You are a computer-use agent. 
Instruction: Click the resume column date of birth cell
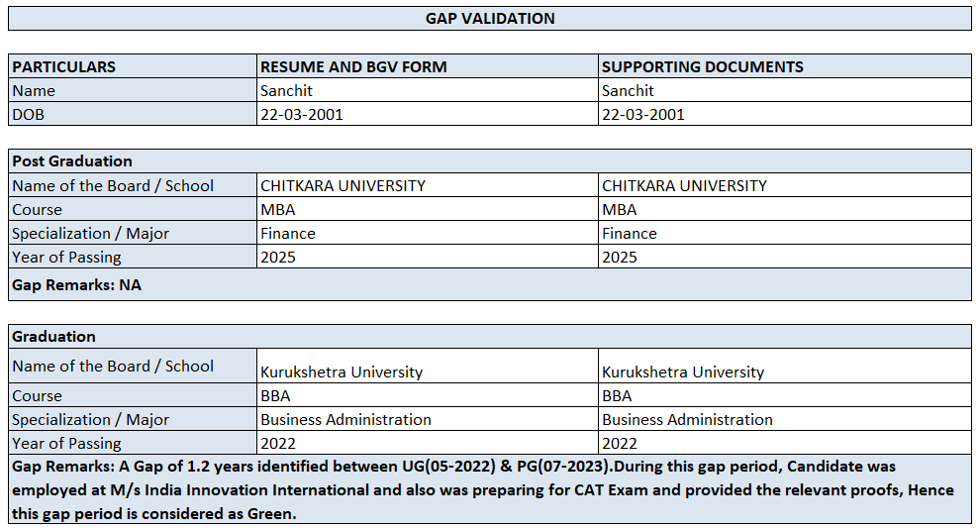302,115
